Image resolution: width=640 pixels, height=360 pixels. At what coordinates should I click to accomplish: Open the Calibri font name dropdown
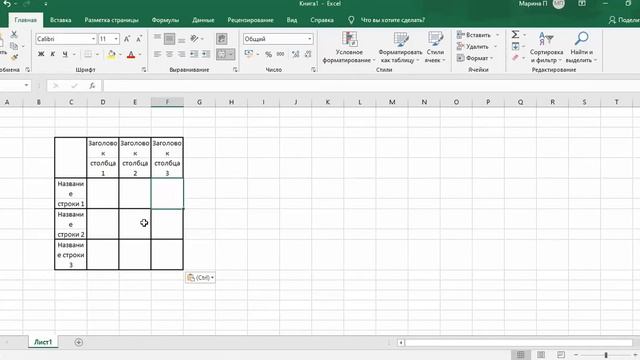pyautogui.click(x=93, y=39)
